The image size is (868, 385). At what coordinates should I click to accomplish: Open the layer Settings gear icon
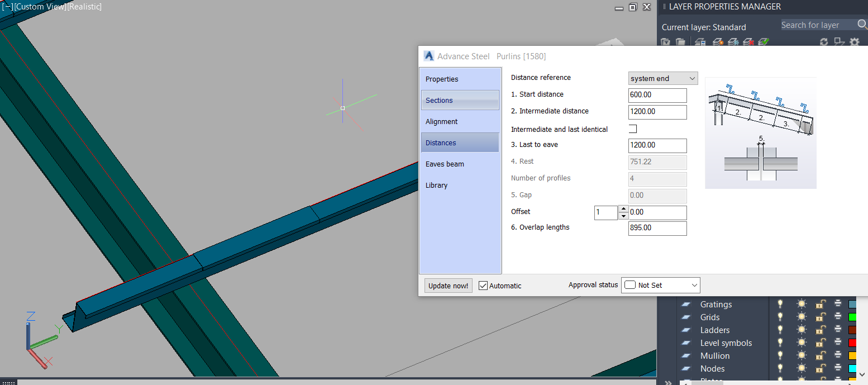click(855, 42)
